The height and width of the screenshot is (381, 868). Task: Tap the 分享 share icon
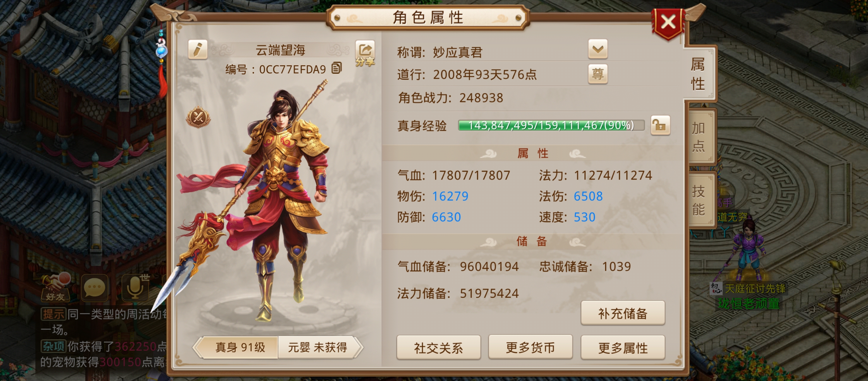(x=365, y=54)
